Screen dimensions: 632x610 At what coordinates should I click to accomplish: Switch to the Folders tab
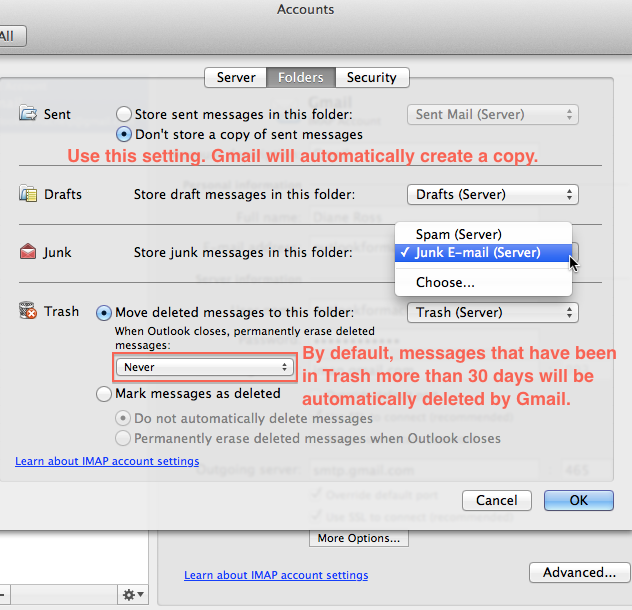[x=301, y=77]
